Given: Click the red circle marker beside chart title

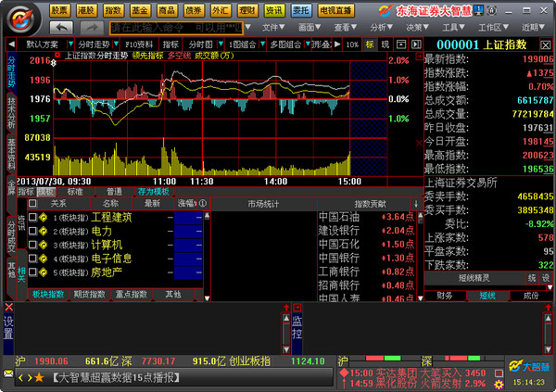Looking at the screenshot, I should (x=57, y=55).
